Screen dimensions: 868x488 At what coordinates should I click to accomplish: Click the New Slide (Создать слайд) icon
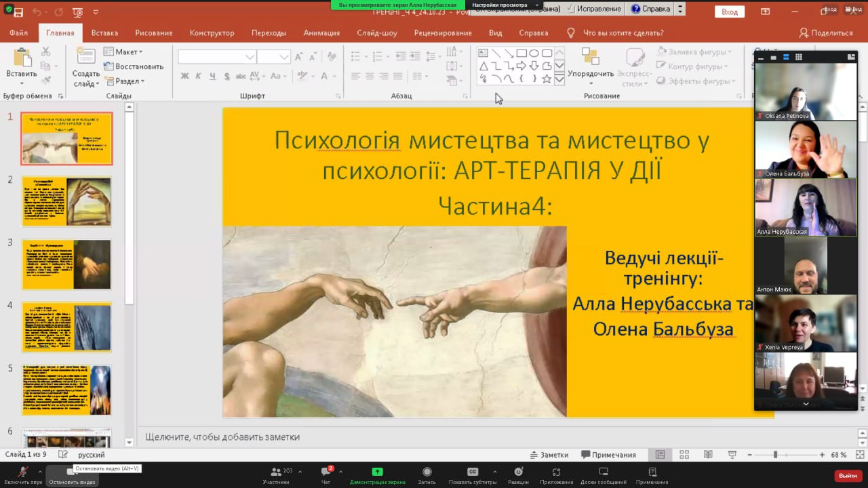(85, 58)
